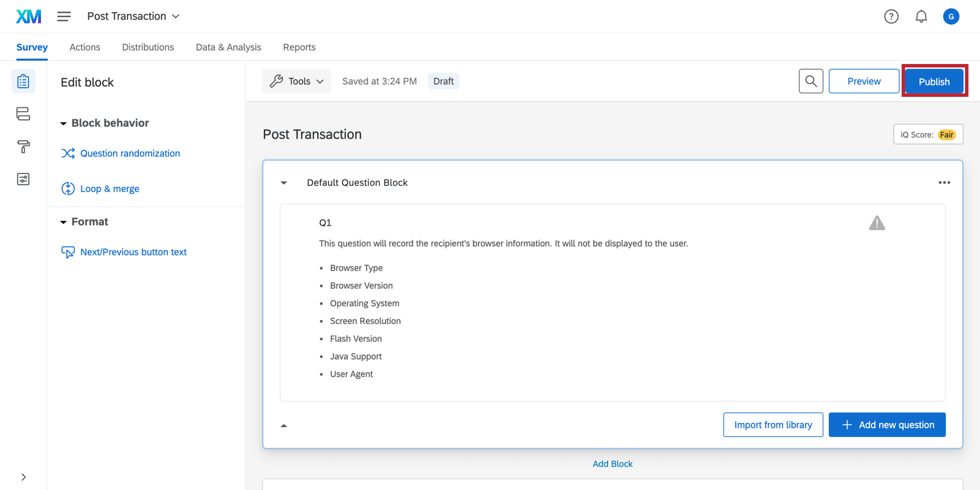Collapse the Format section

(63, 222)
